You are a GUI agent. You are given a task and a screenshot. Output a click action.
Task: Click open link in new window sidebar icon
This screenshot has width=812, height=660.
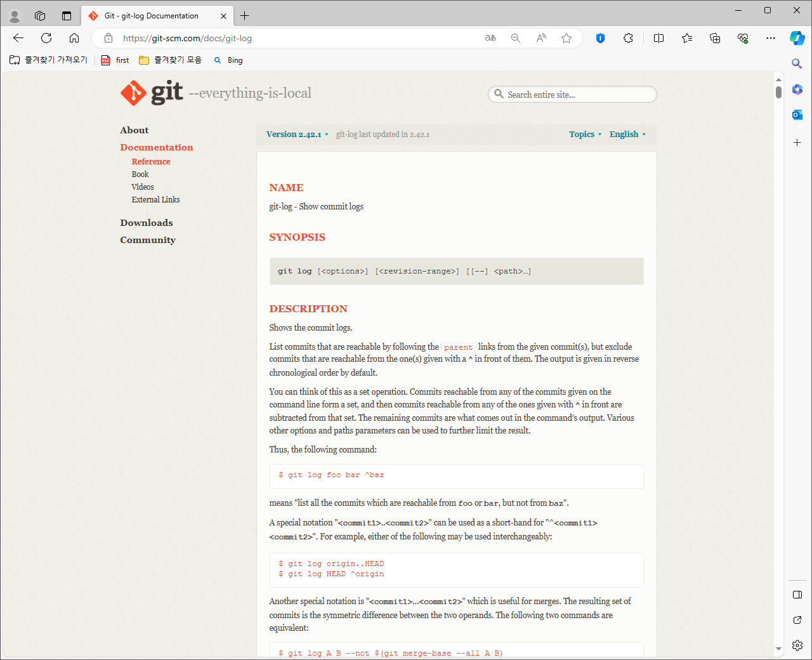[x=797, y=620]
